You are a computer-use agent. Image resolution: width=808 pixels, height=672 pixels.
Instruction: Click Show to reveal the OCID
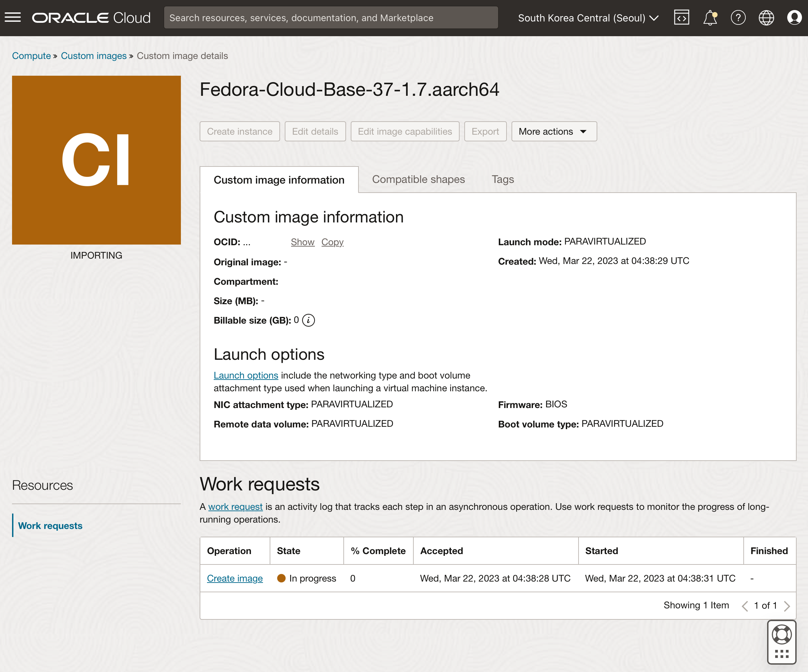click(302, 242)
